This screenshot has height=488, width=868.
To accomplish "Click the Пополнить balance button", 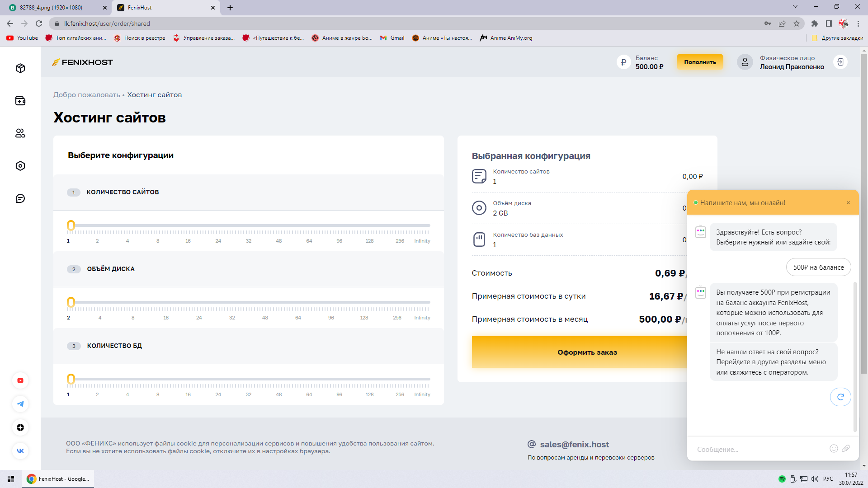I will [700, 62].
